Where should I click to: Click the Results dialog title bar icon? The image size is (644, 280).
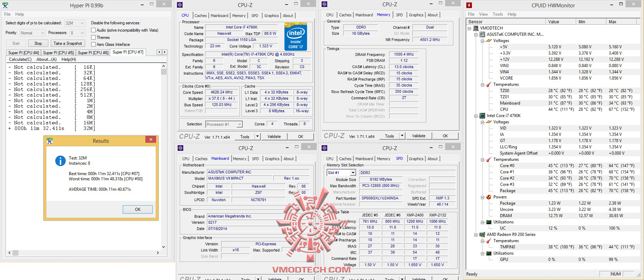[x=50, y=141]
